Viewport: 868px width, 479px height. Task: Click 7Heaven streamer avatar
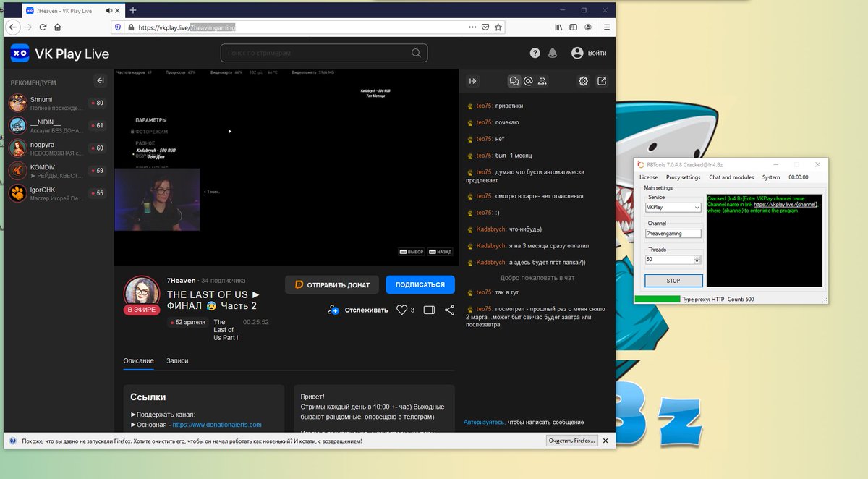click(142, 291)
